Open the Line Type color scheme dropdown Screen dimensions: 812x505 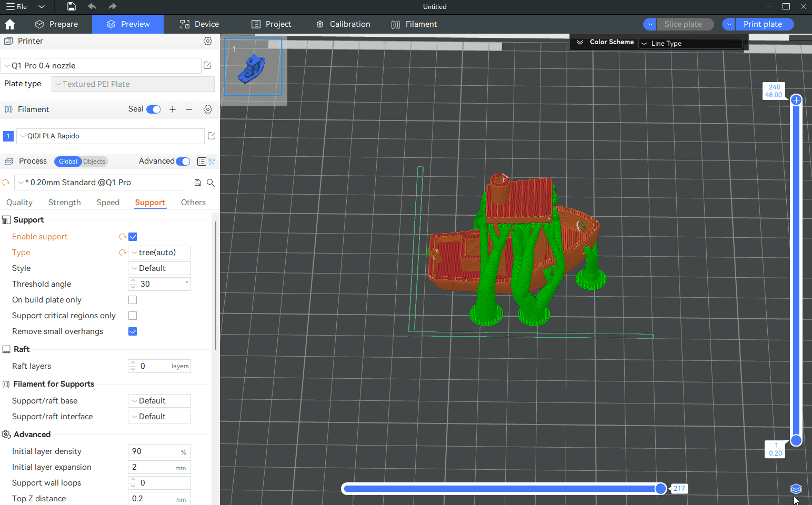click(690, 43)
